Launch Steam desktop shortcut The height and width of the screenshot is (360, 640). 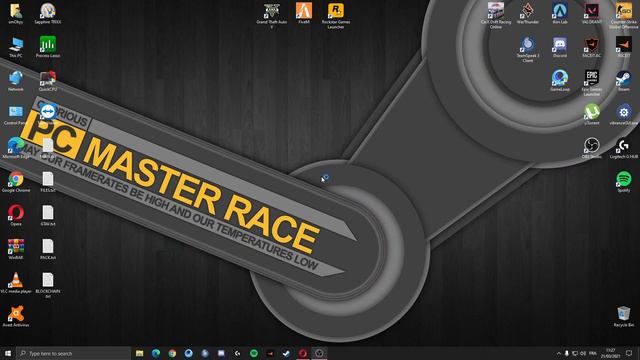point(624,80)
